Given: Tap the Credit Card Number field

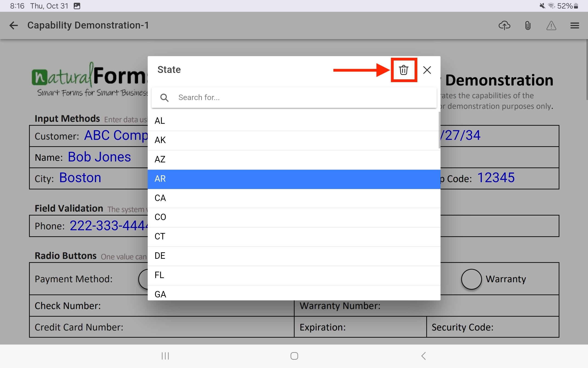Looking at the screenshot, I should [161, 327].
